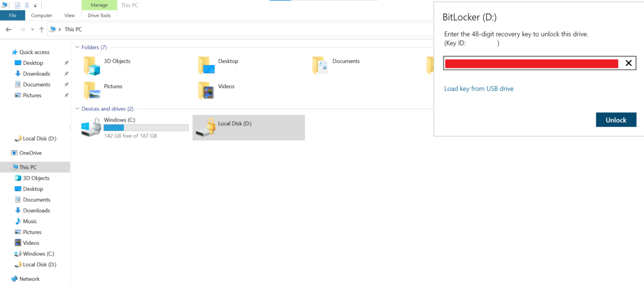644x285 pixels.
Task: Click the Load key from USB drive link
Action: 479,89
